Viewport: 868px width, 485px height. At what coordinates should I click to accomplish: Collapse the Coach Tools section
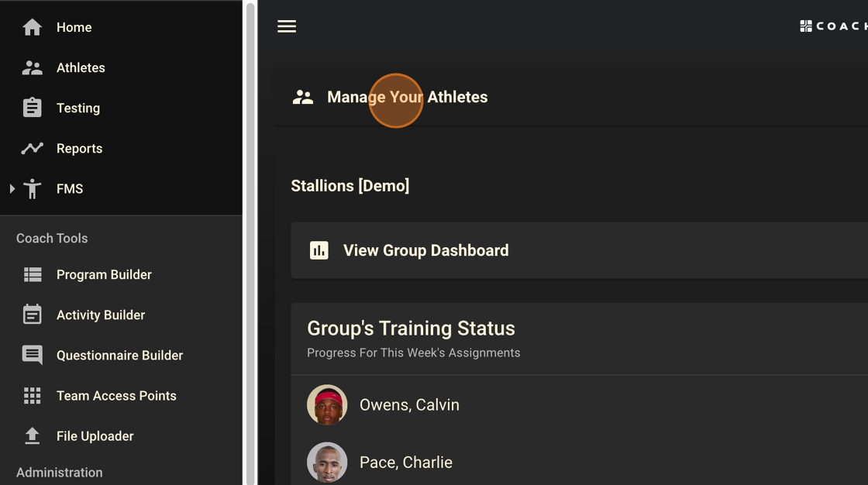[x=51, y=238]
